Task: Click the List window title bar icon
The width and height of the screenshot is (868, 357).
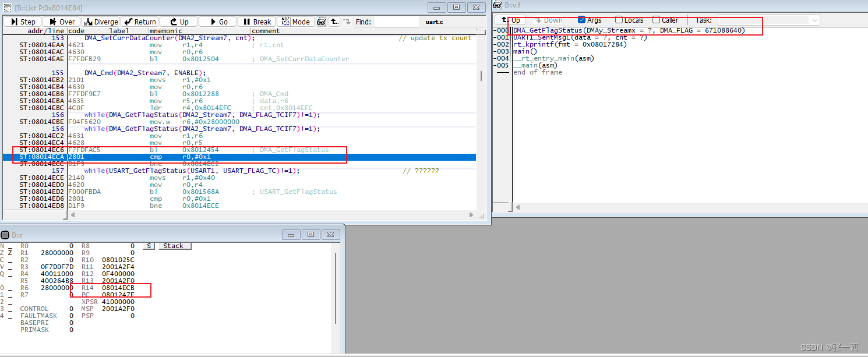Action: 8,7
